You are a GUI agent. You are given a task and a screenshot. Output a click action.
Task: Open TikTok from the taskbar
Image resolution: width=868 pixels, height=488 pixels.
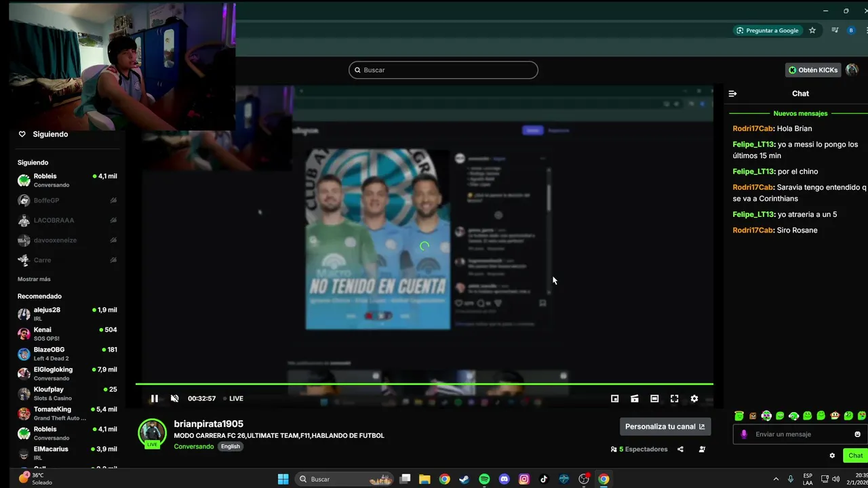click(544, 479)
